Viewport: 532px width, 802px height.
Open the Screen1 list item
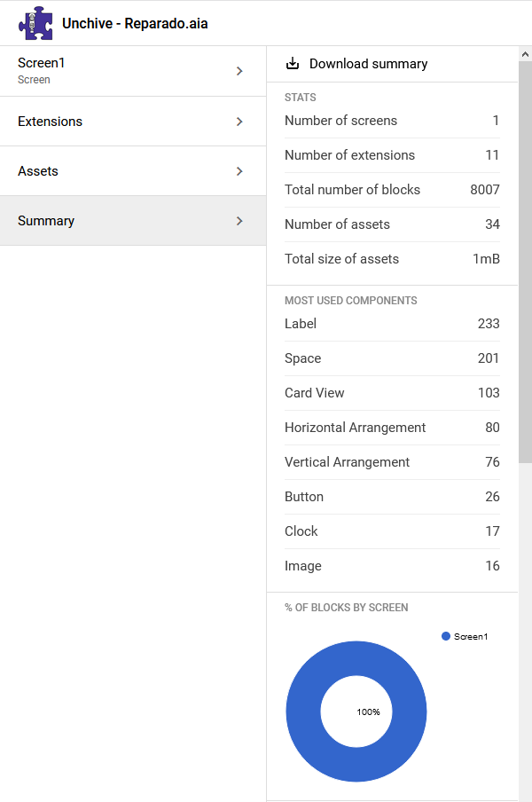coord(106,71)
